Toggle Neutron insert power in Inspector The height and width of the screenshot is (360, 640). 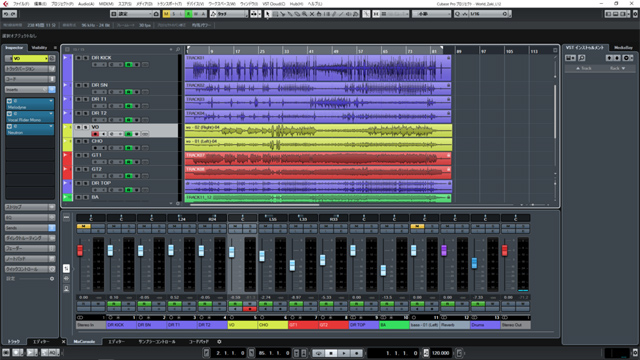[x=9, y=127]
